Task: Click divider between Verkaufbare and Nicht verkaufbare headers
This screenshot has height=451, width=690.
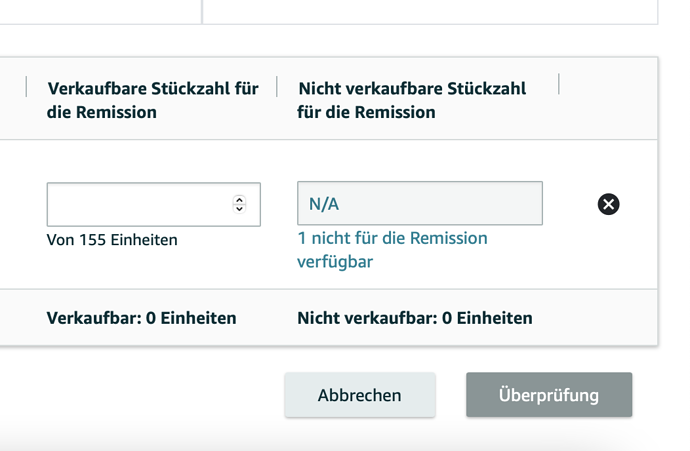Action: pyautogui.click(x=278, y=86)
